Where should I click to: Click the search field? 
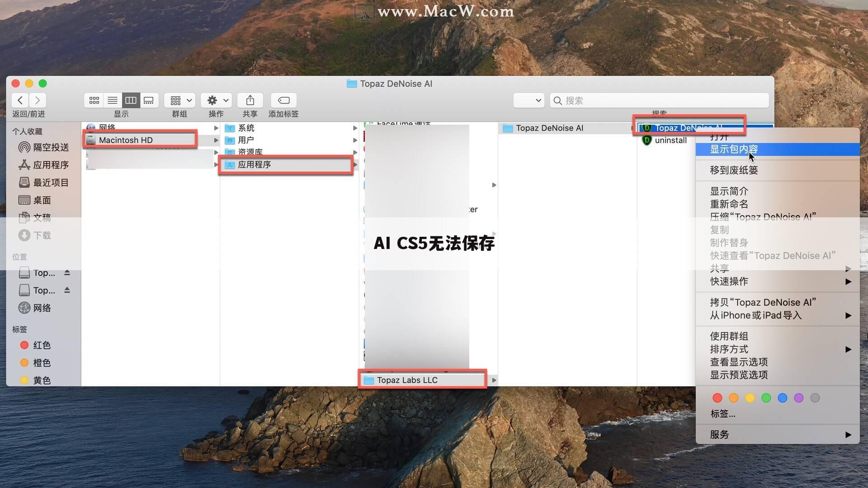tap(659, 100)
